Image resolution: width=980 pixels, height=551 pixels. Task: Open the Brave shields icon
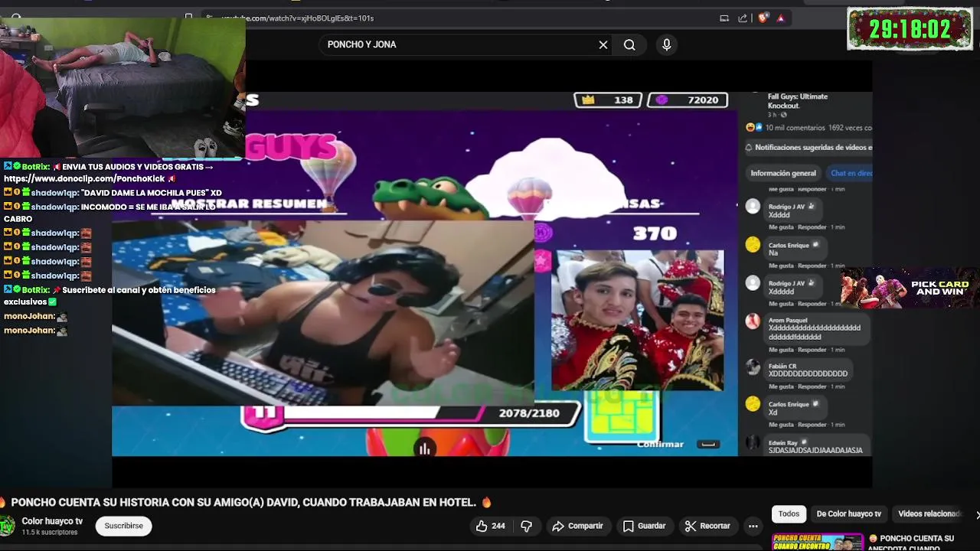[763, 18]
